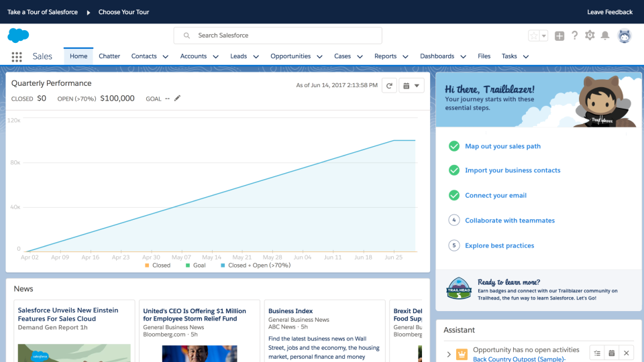
Task: Click the step 5 circle icon
Action: [454, 245]
